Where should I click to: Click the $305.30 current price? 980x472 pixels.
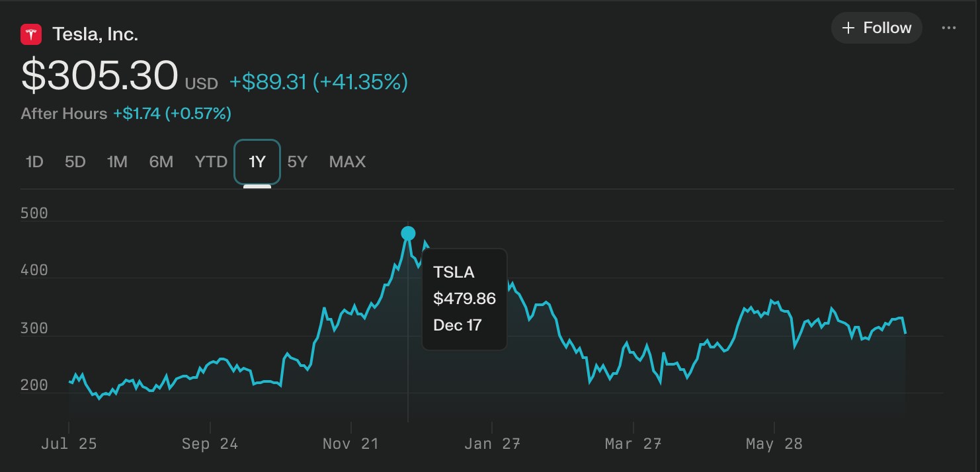click(x=100, y=75)
